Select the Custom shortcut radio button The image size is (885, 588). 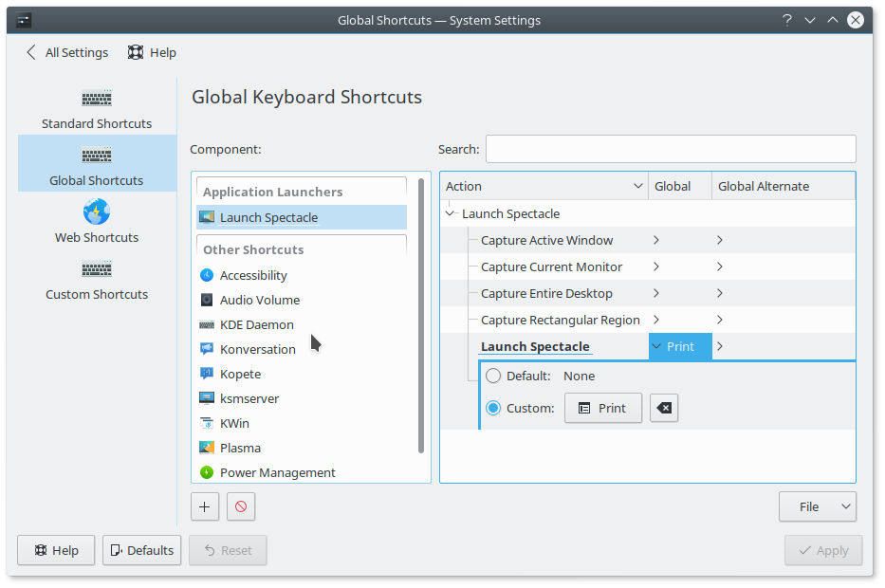coord(493,408)
